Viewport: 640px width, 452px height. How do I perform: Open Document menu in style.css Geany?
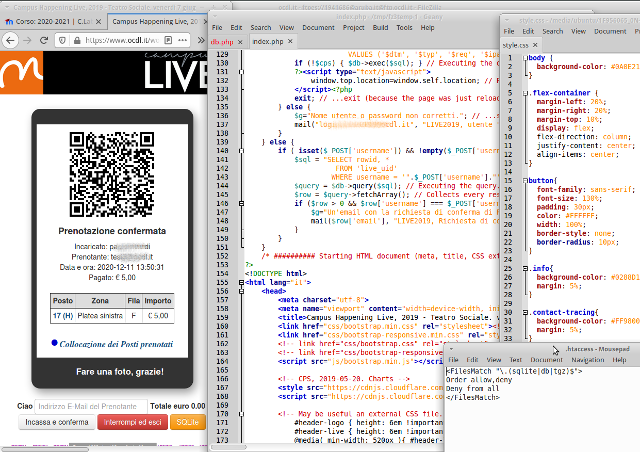610,31
